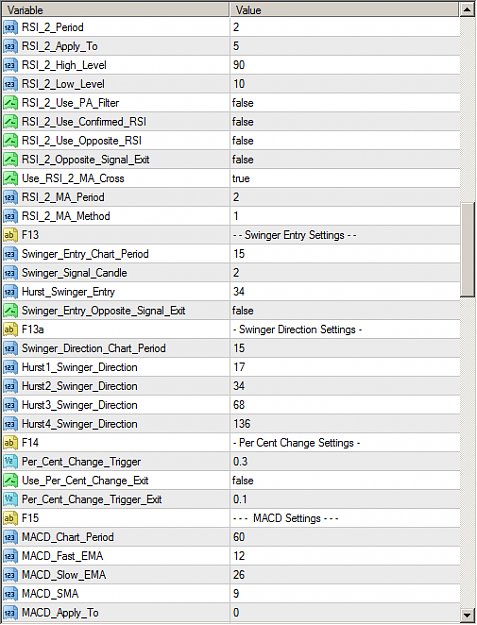Image resolution: width=477 pixels, height=625 pixels.
Task: Click the integer icon beside Hurst_Swinger_Entry
Action: (x=10, y=292)
